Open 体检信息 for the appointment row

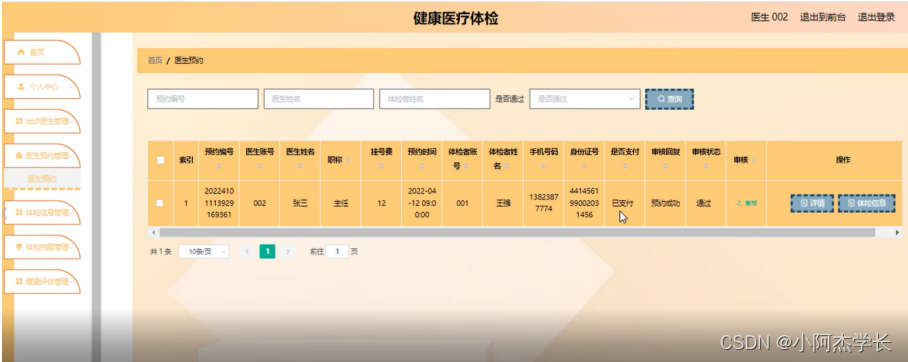pyautogui.click(x=866, y=203)
